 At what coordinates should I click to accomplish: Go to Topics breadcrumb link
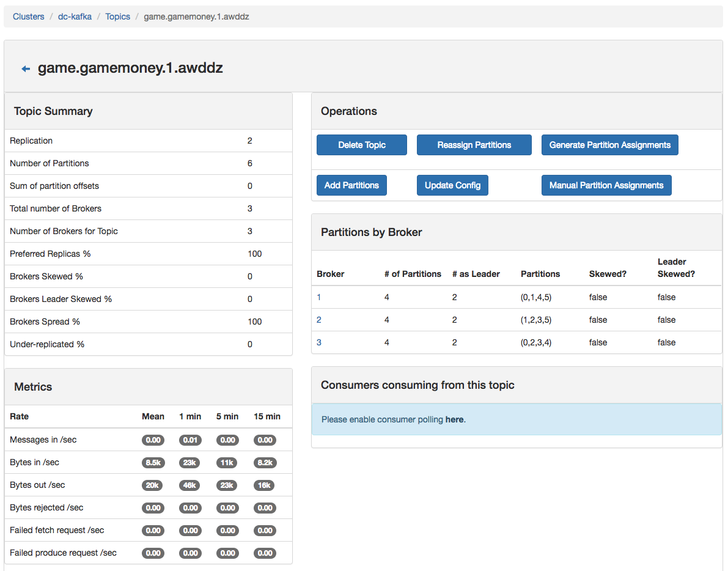coord(117,17)
